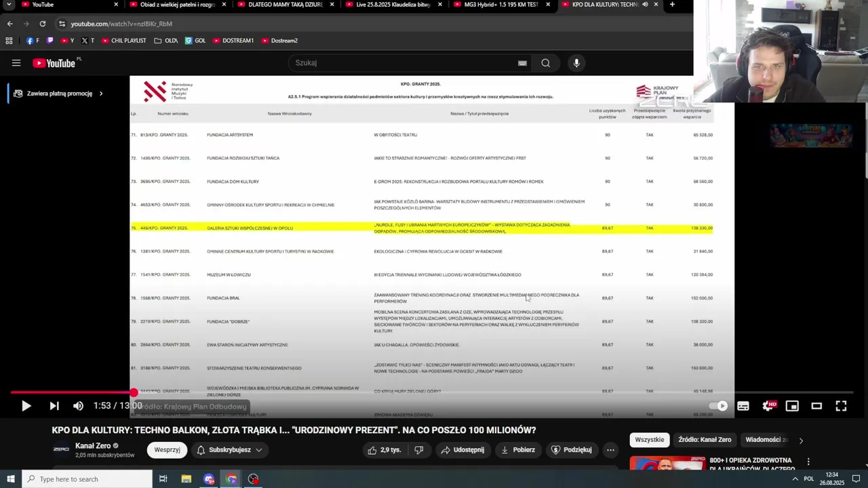Enter fullscreen mode
Image resolution: width=868 pixels, height=488 pixels.
click(x=841, y=406)
